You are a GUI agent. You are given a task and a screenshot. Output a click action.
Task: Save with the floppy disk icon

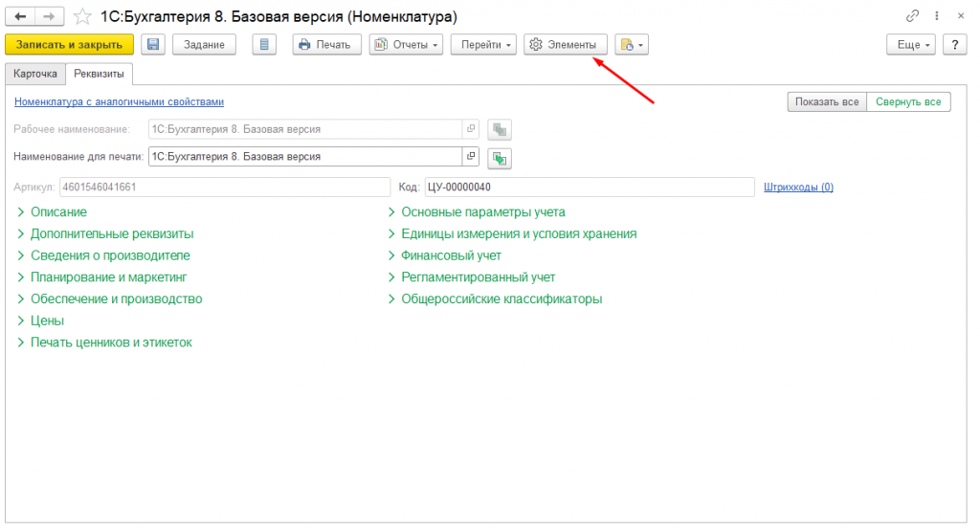(x=153, y=45)
